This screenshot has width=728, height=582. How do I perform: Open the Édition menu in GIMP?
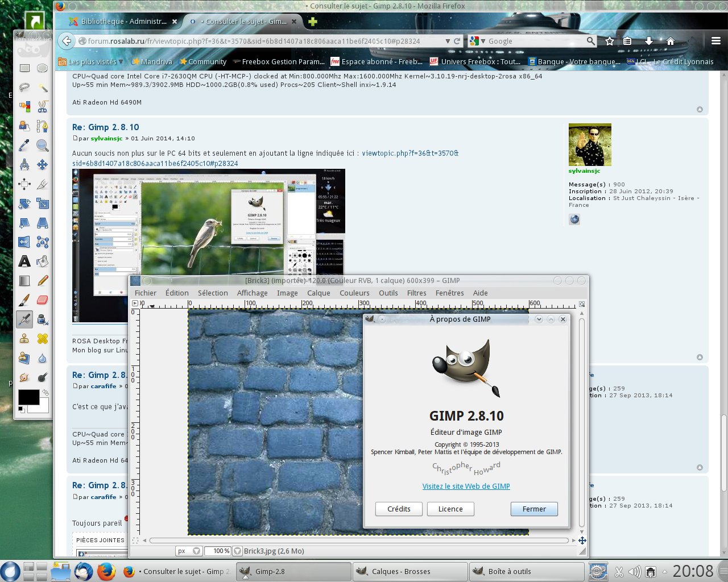pos(177,293)
